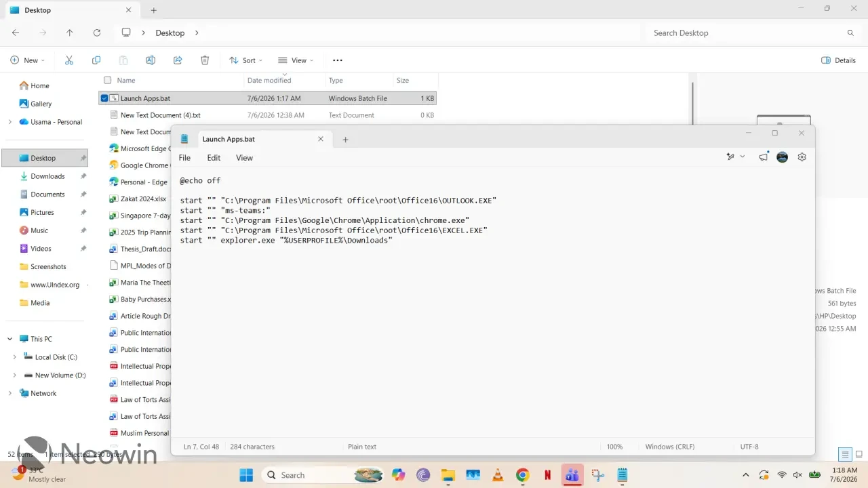Viewport: 868px width, 488px height.
Task: Open Notepad settings gear
Action: pos(802,157)
